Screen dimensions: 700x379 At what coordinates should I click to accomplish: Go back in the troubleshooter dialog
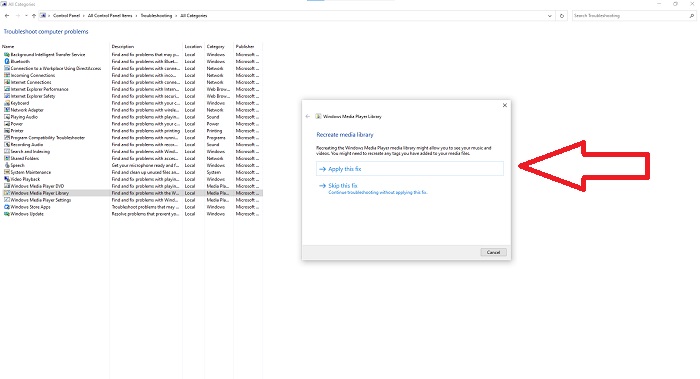(308, 117)
